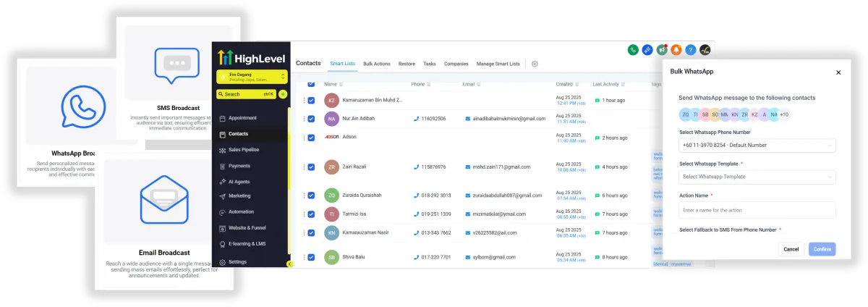Expand the +10 more contacts chip
This screenshot has height=307, width=868.
[x=783, y=114]
